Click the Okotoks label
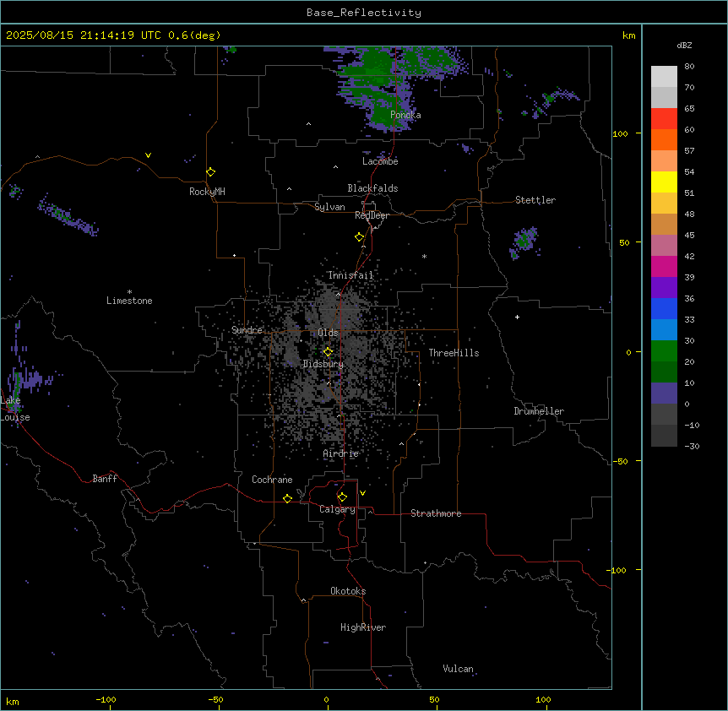 348,591
